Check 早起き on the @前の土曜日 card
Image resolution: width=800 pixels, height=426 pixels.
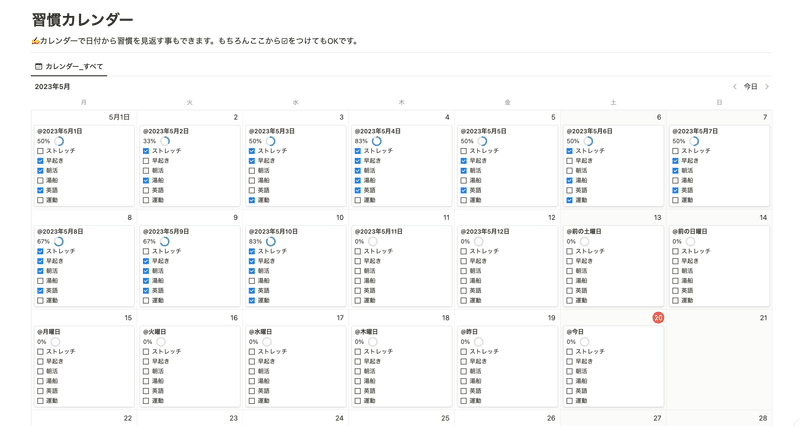point(569,261)
